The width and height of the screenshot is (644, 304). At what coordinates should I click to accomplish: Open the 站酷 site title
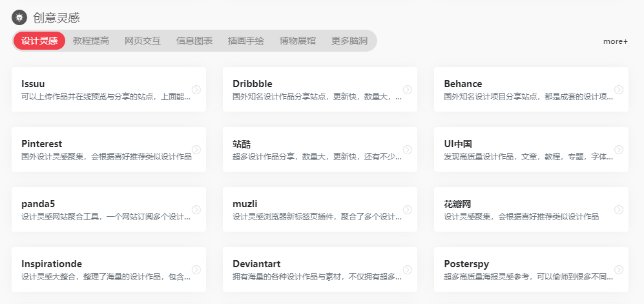[242, 144]
